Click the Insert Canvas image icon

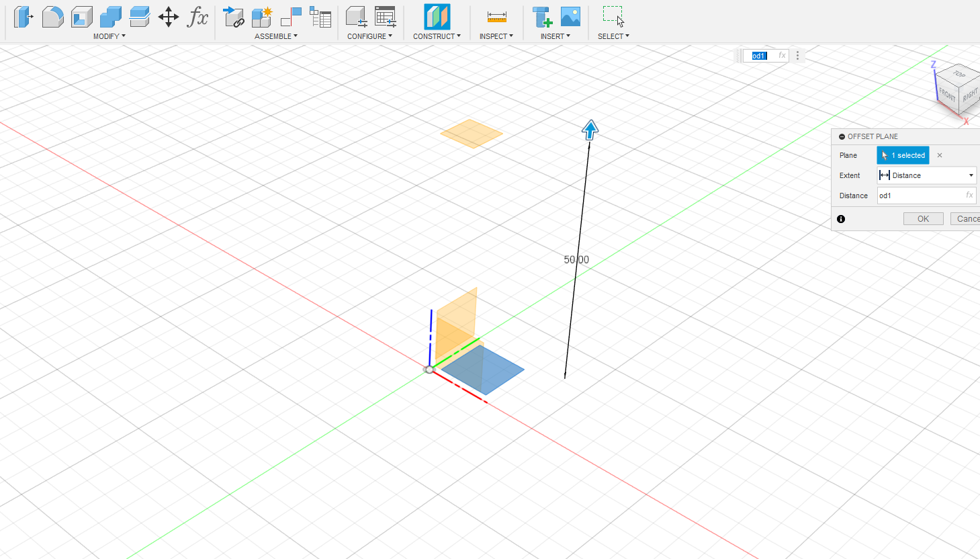click(x=570, y=17)
